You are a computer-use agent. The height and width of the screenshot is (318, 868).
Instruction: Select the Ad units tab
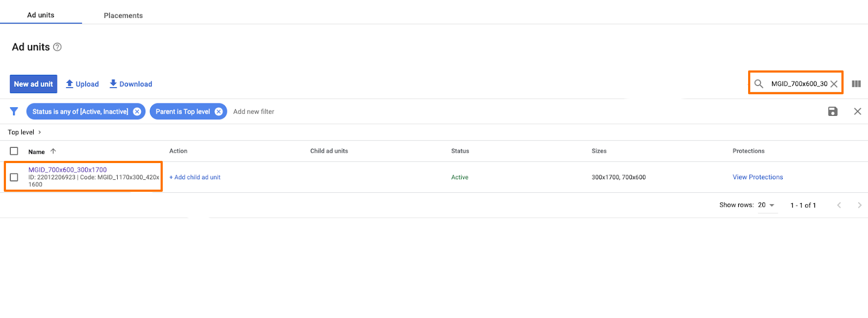[41, 15]
